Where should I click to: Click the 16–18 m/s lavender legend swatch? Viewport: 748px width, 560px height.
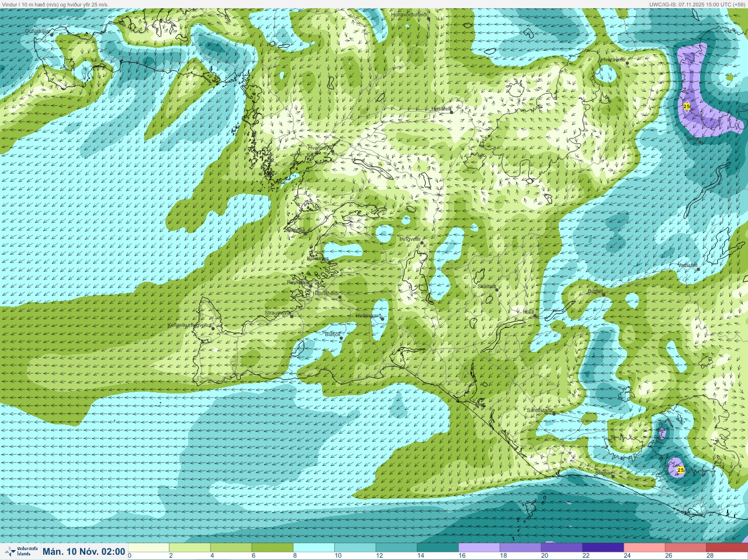479,548
